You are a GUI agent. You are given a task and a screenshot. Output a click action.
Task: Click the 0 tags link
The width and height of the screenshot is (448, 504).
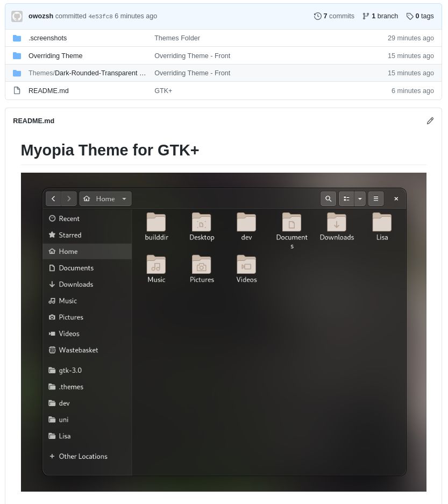(420, 16)
